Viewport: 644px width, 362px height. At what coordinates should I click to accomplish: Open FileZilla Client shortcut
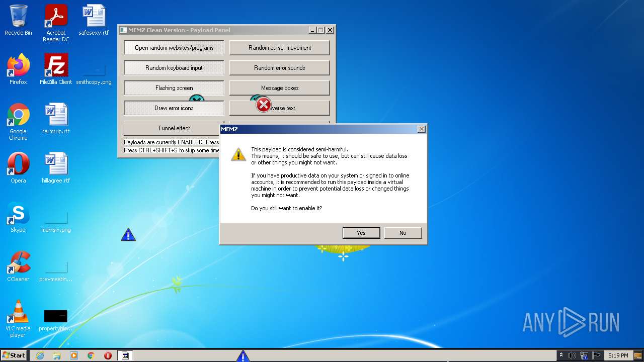click(56, 69)
